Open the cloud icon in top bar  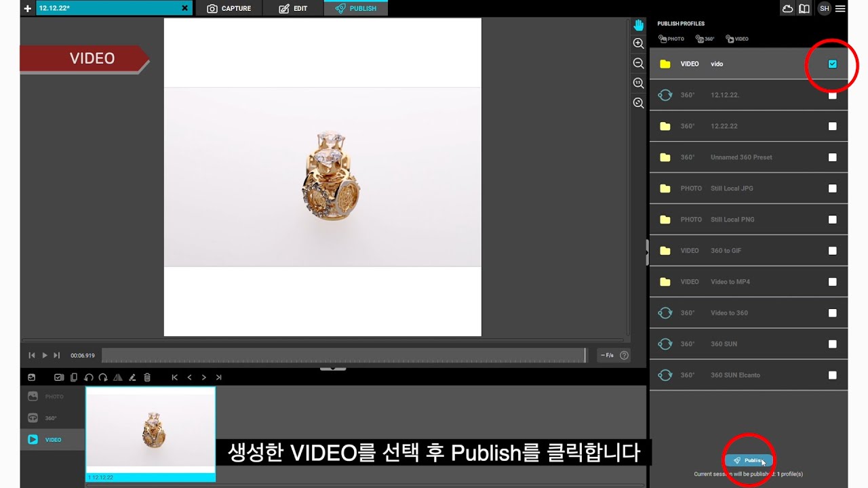tap(787, 8)
